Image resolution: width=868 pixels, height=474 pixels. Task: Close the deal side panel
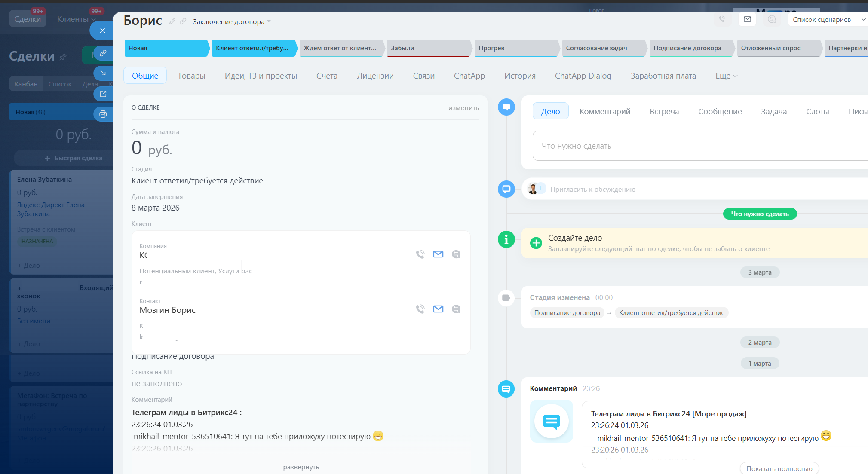pyautogui.click(x=102, y=30)
